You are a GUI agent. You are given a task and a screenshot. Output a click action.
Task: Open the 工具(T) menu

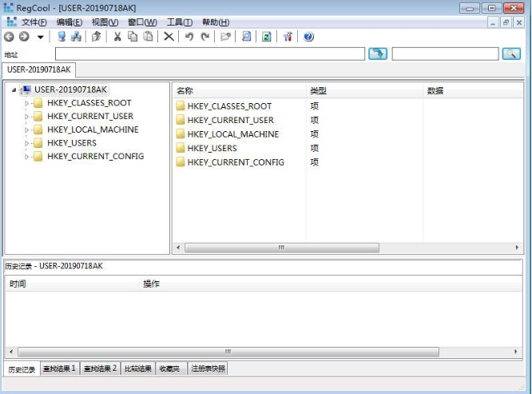click(180, 22)
